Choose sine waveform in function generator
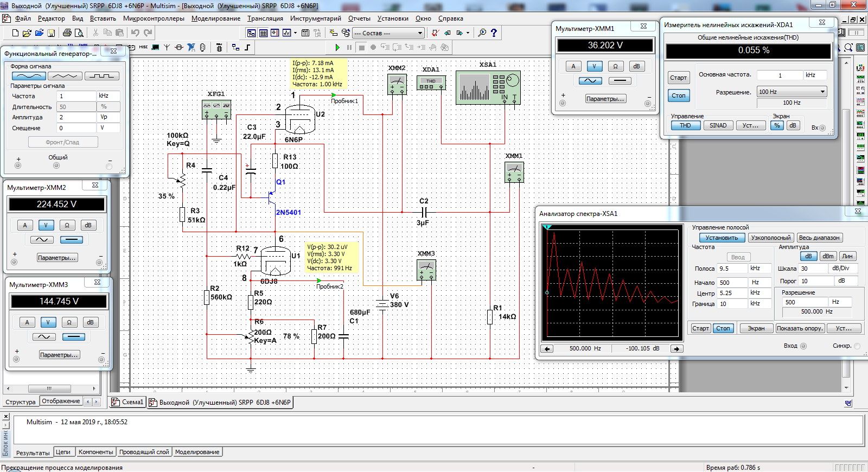This screenshot has height=472, width=868. [x=29, y=76]
